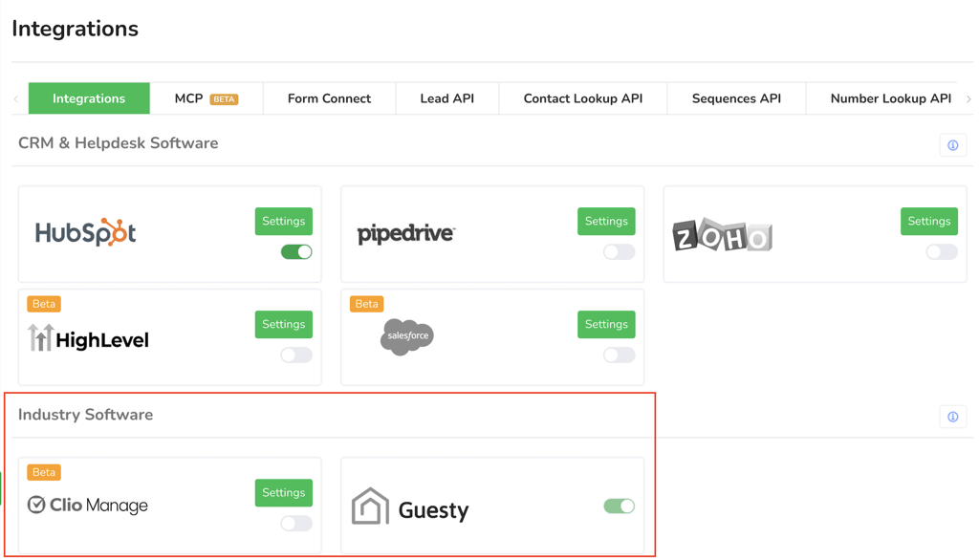Enable the Clio Manage integration toggle
979x560 pixels.
[296, 523]
